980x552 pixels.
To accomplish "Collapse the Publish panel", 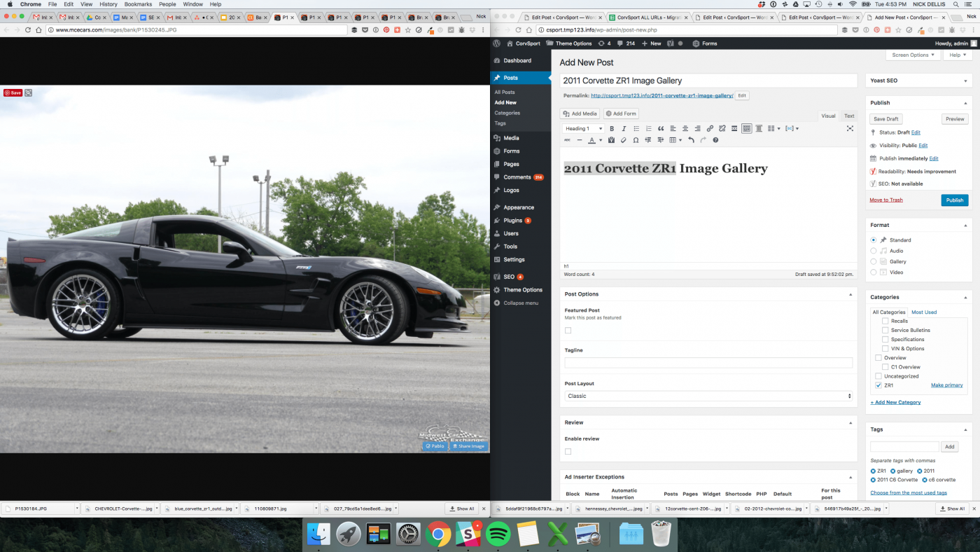I will (x=967, y=103).
